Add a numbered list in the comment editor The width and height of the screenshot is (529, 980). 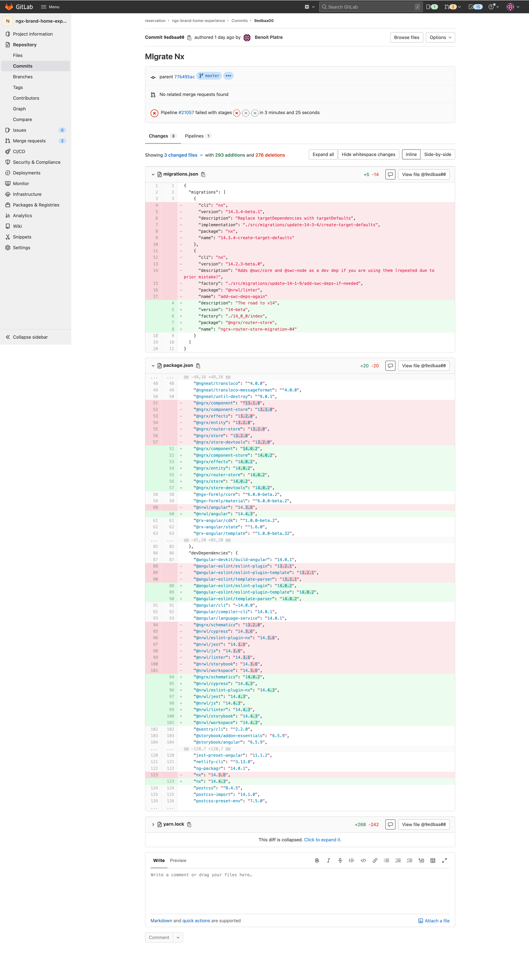398,861
